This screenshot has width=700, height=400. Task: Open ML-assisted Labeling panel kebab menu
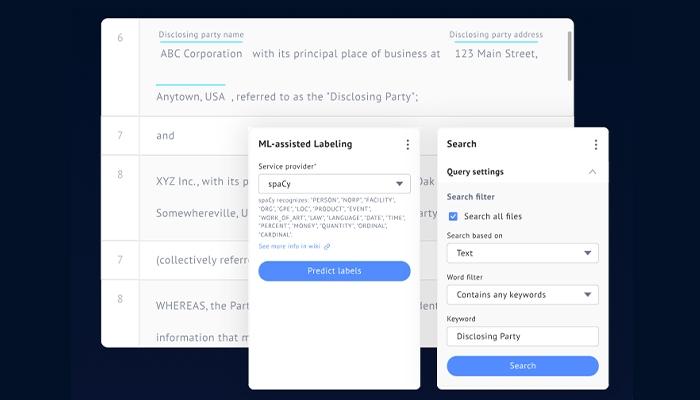coord(408,145)
